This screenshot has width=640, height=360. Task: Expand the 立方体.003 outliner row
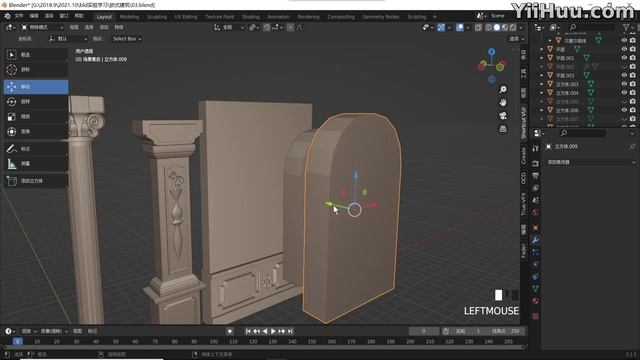coord(542,84)
